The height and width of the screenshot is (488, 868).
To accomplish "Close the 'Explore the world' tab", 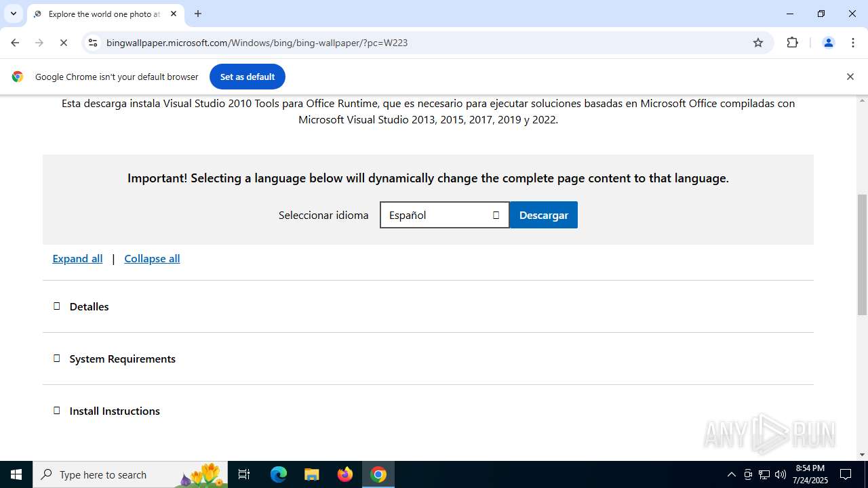I will click(x=174, y=14).
